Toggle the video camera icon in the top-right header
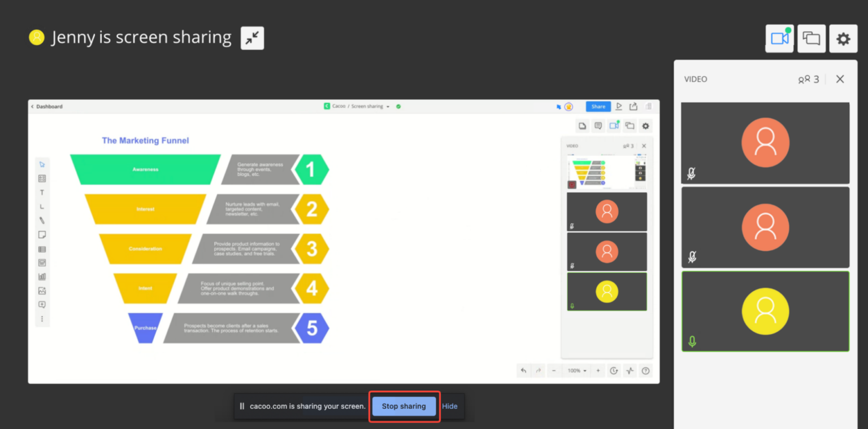 click(x=779, y=38)
